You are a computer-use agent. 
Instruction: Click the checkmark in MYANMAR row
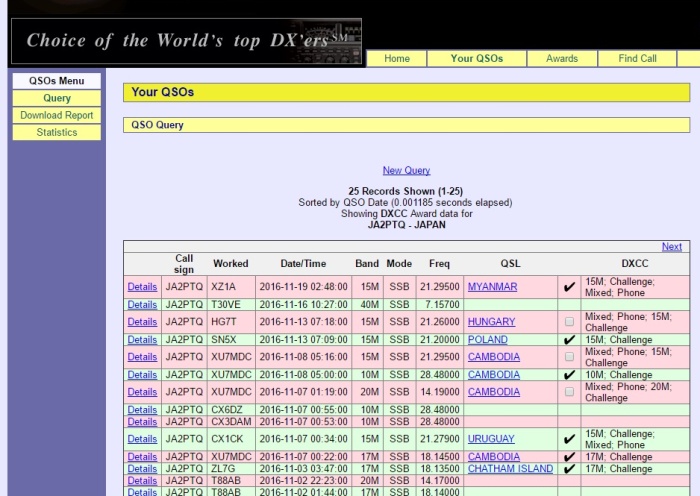(569, 287)
